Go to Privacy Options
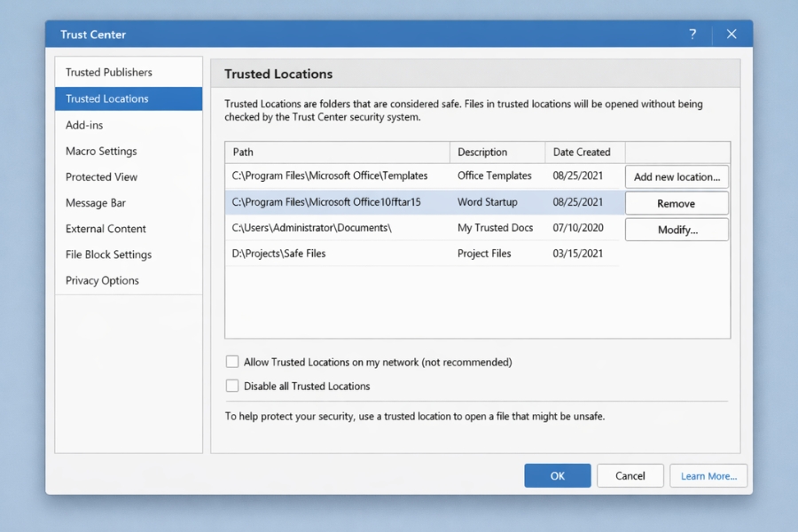Screen dimensions: 798x532 point(102,280)
